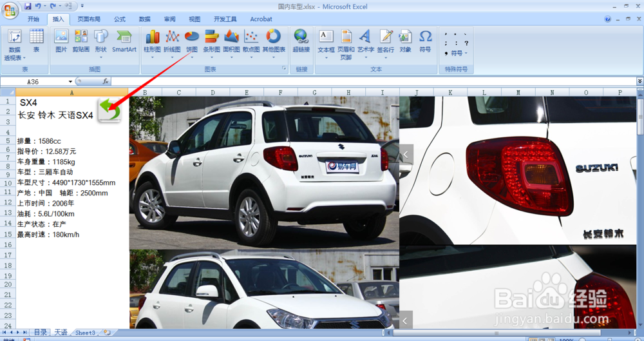Image resolution: width=644 pixels, height=341 pixels.
Task: Open the Shapes (形状) gallery
Action: click(x=100, y=43)
